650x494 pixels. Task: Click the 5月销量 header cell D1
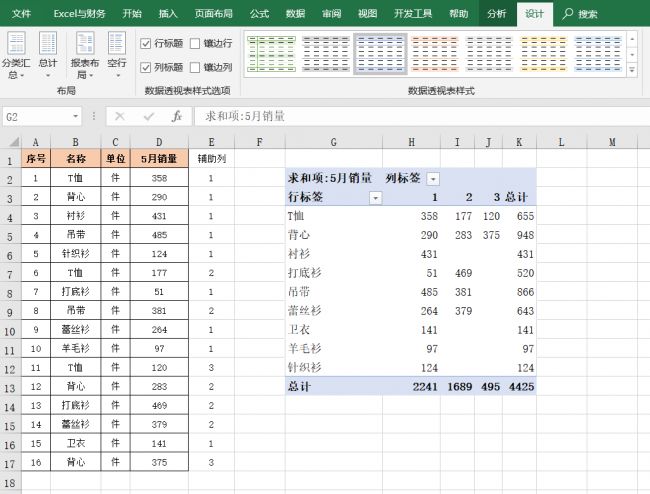159,159
